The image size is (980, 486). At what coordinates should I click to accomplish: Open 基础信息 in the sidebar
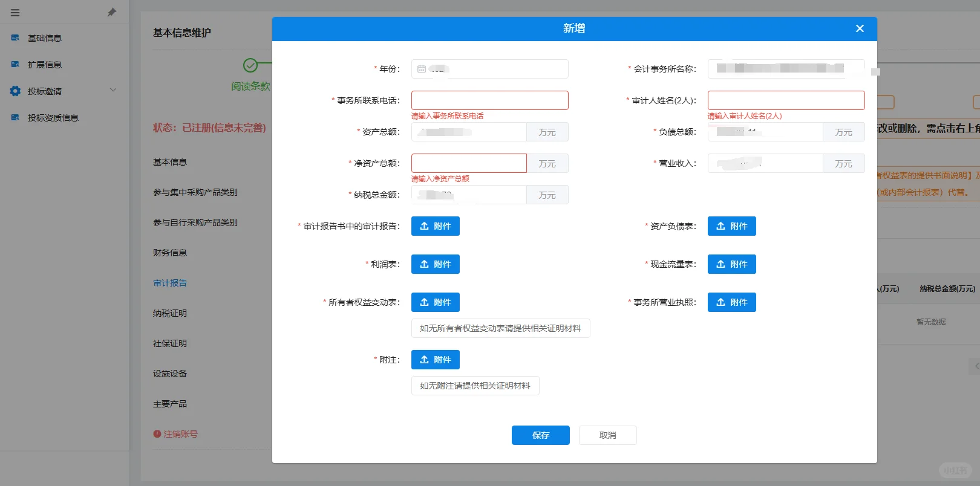pyautogui.click(x=45, y=38)
